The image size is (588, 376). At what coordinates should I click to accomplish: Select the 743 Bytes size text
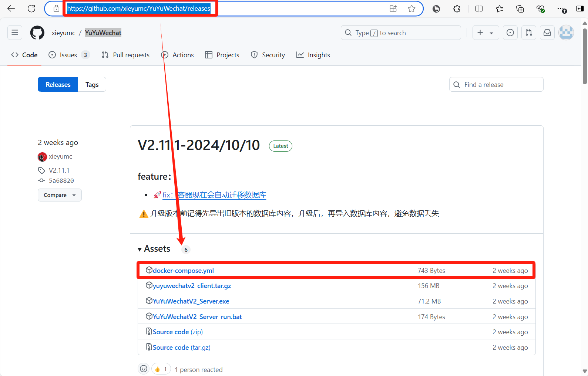pyautogui.click(x=431, y=270)
